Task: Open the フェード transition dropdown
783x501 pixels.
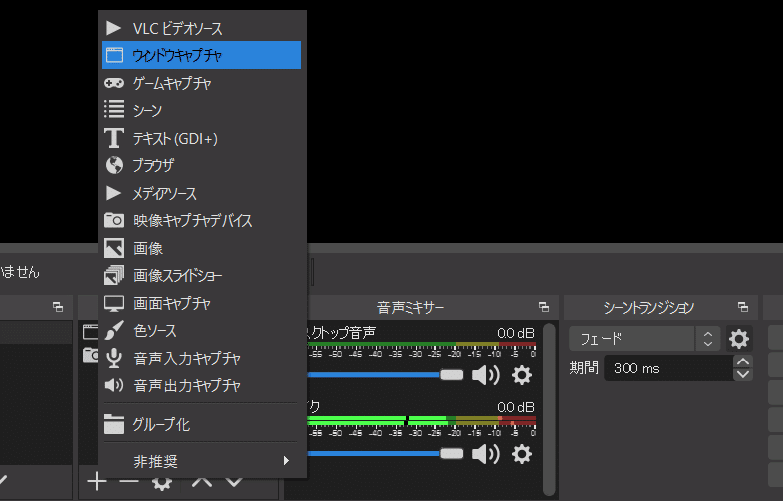Action: coord(644,339)
